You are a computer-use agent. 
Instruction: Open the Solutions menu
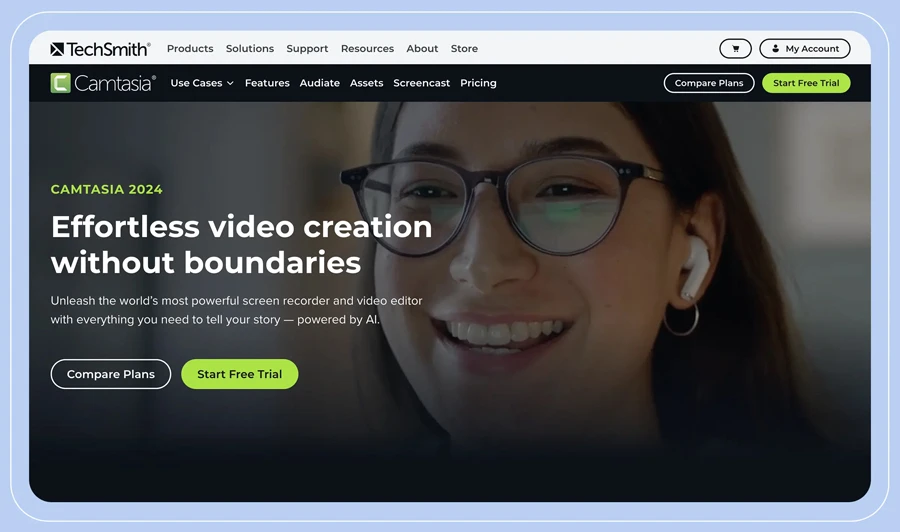(x=250, y=49)
